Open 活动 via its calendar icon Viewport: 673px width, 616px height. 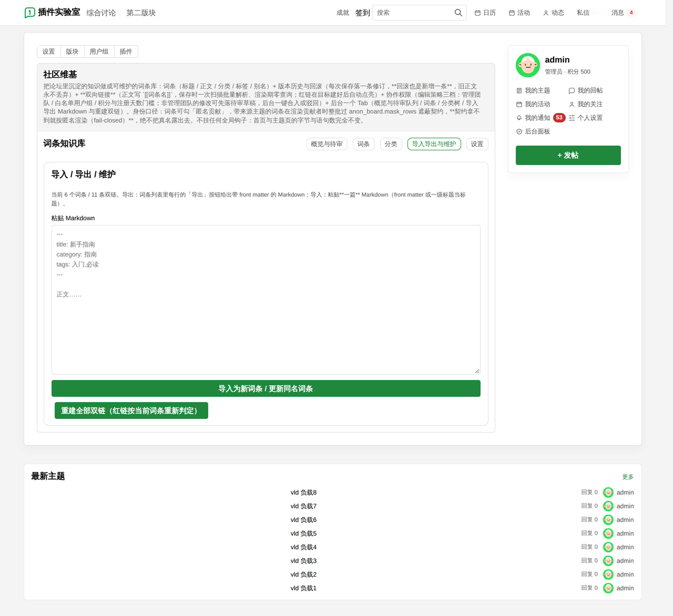coord(512,13)
